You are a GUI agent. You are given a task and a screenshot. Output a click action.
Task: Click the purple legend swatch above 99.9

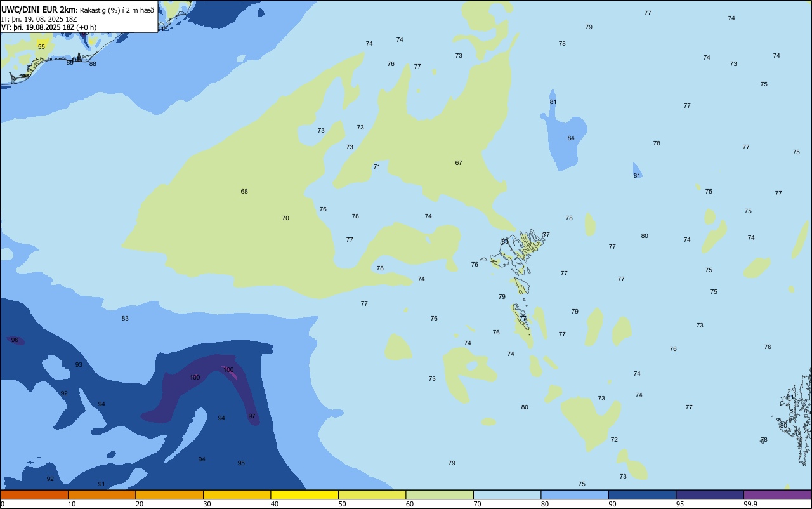click(778, 494)
